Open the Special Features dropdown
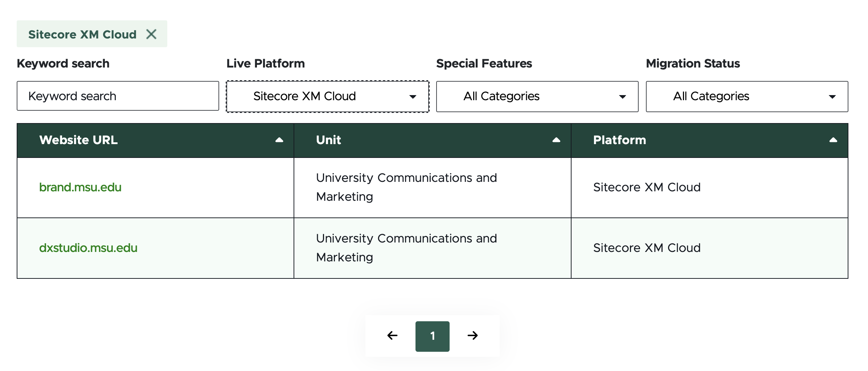 (x=537, y=97)
